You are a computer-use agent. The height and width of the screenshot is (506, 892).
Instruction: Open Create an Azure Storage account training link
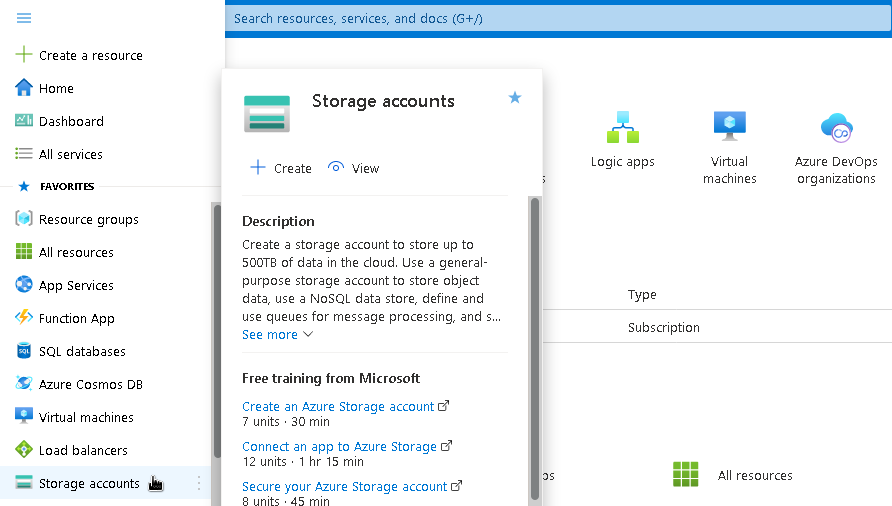pyautogui.click(x=338, y=406)
